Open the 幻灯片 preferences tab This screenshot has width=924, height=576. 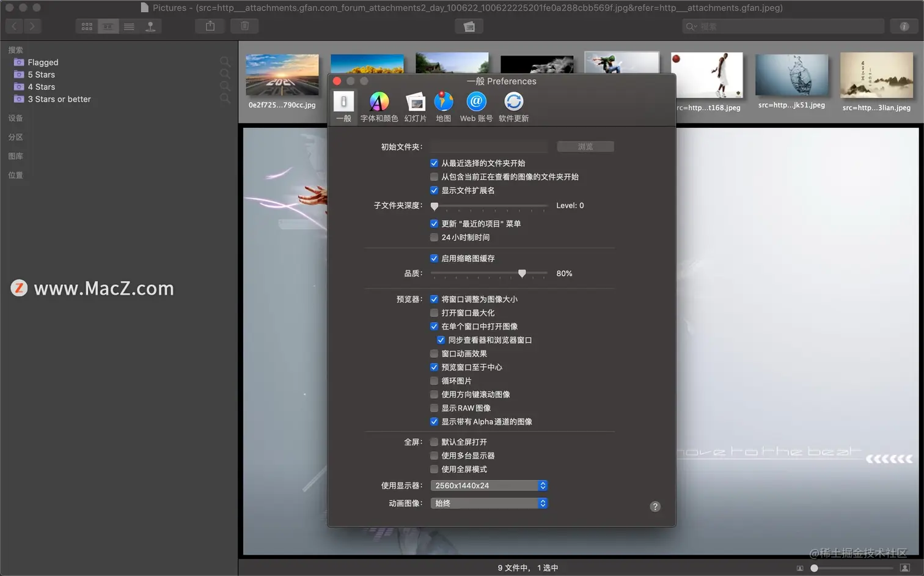click(416, 107)
